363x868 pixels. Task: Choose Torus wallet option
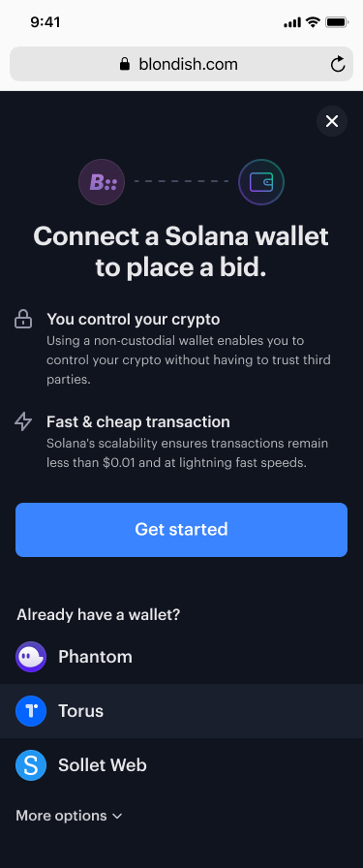182,711
